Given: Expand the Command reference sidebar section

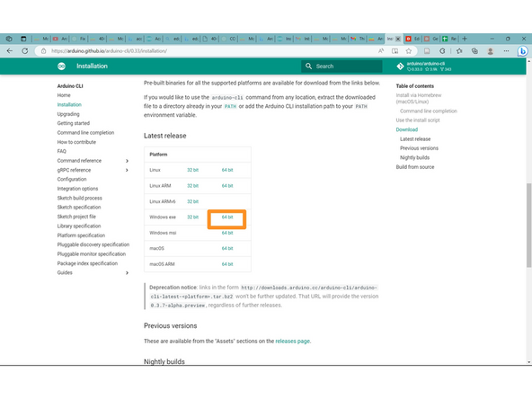Looking at the screenshot, I should pos(127,161).
